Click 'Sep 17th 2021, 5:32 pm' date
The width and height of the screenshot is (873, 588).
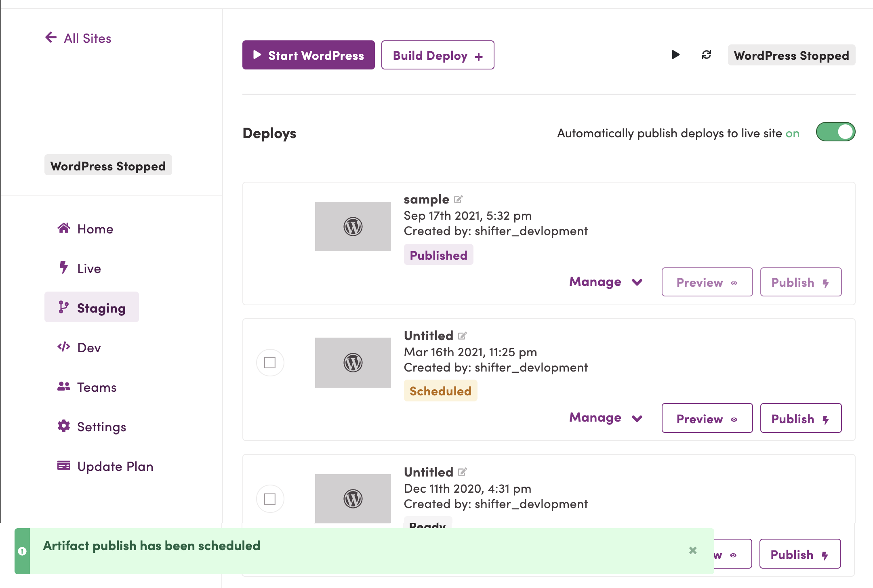tap(467, 215)
